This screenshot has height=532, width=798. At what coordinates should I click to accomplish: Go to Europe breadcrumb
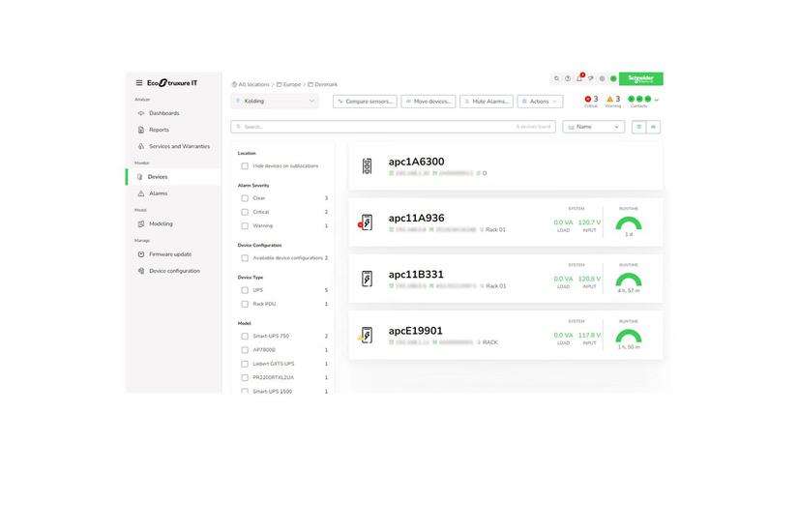(292, 84)
